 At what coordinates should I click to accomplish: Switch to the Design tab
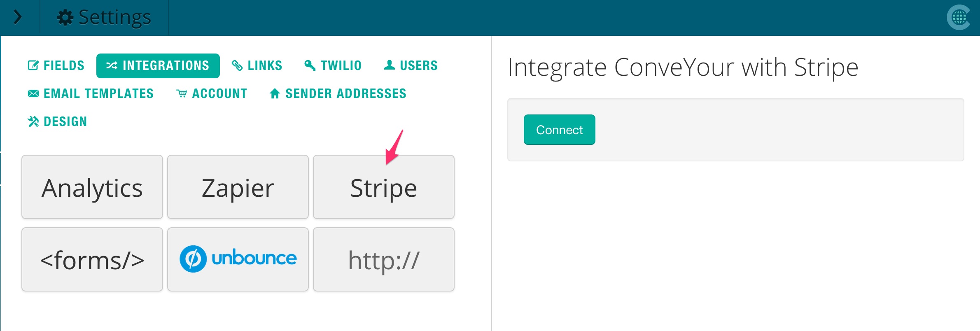point(57,121)
